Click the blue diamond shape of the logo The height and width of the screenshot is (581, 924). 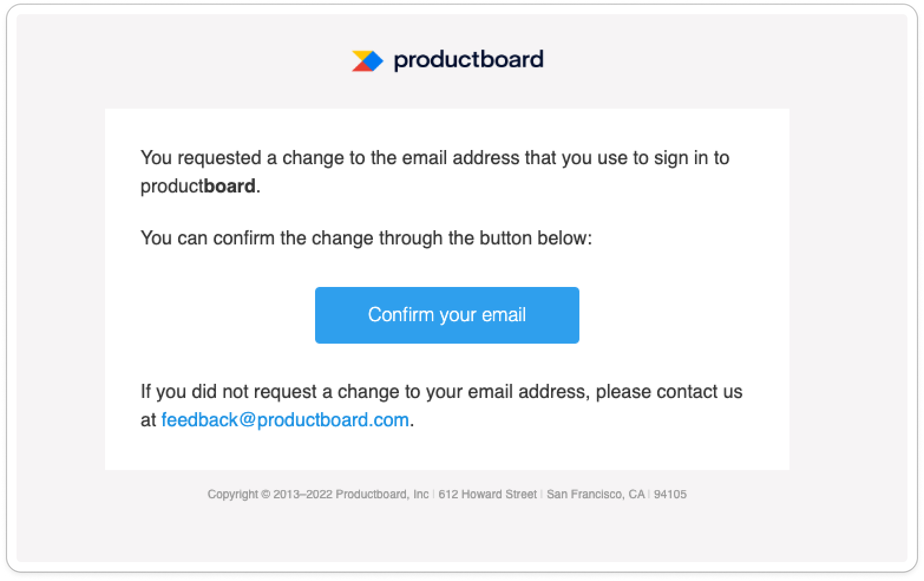(x=373, y=61)
